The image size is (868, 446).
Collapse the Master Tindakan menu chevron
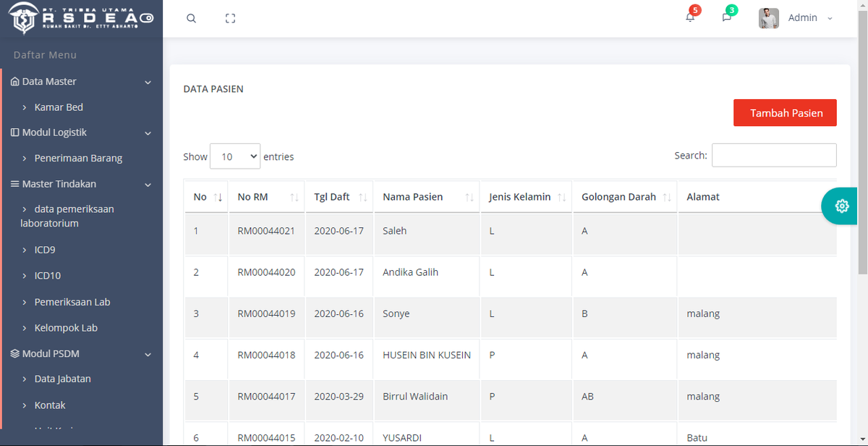148,185
